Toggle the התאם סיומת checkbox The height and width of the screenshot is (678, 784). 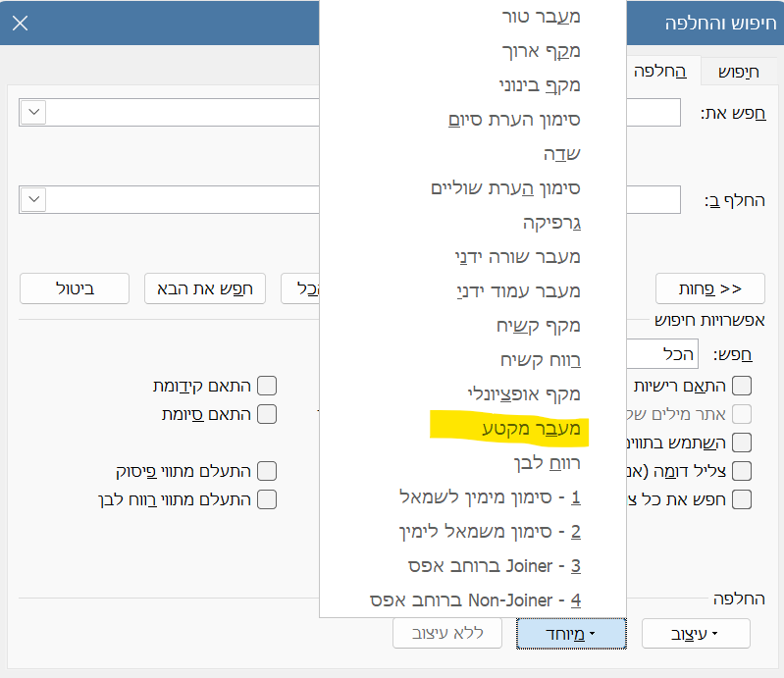[x=267, y=414]
